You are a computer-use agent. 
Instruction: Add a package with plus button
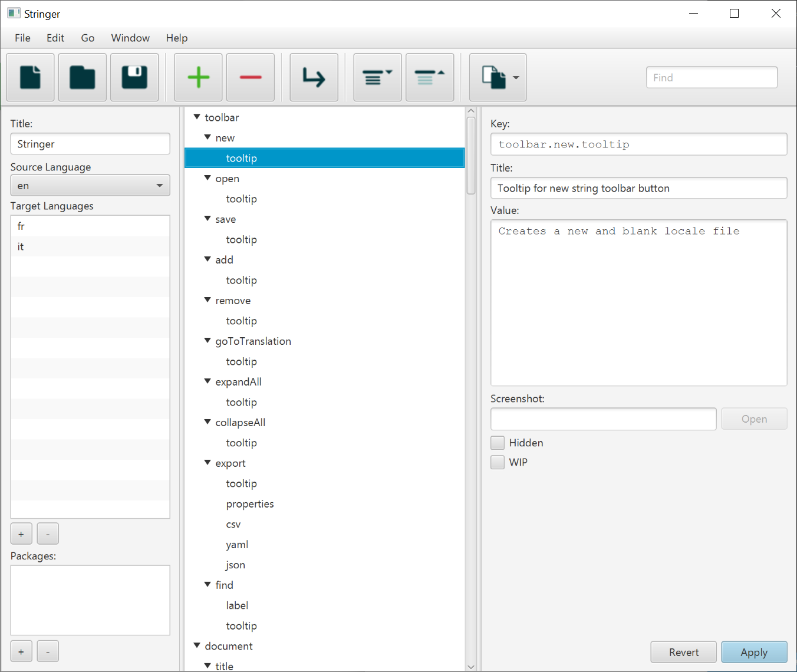21,651
